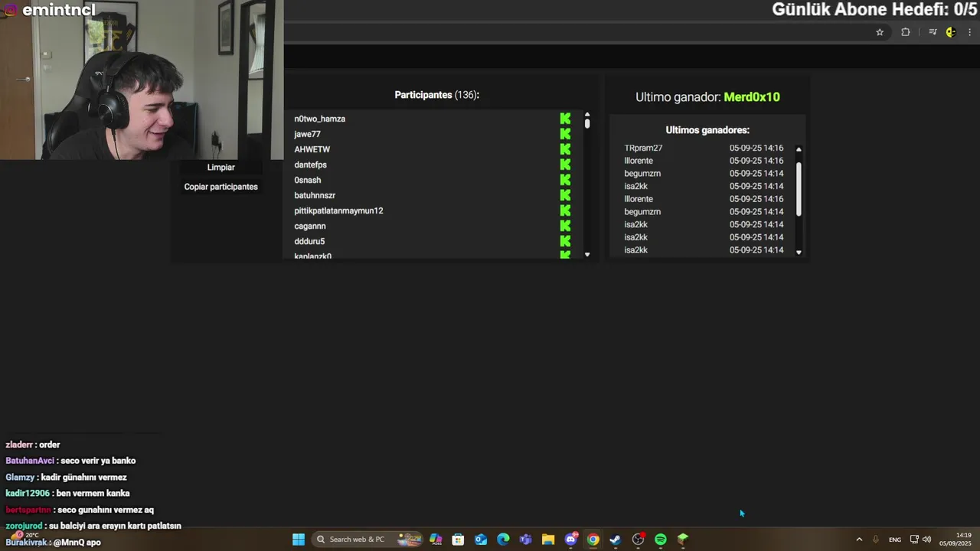Click Ultimos ganadores scroll-up arrow
980x551 pixels.
[x=799, y=149]
